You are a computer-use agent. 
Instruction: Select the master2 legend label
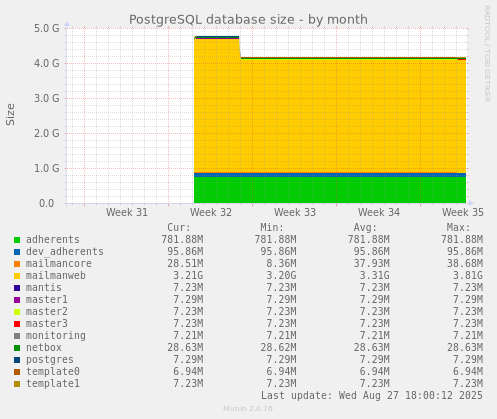click(47, 311)
